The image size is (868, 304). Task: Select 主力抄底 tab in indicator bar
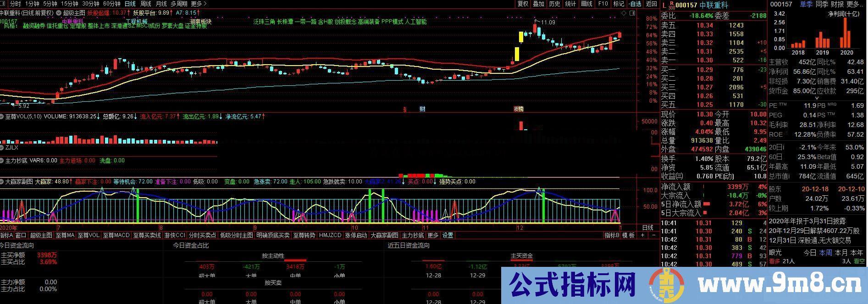413,235
